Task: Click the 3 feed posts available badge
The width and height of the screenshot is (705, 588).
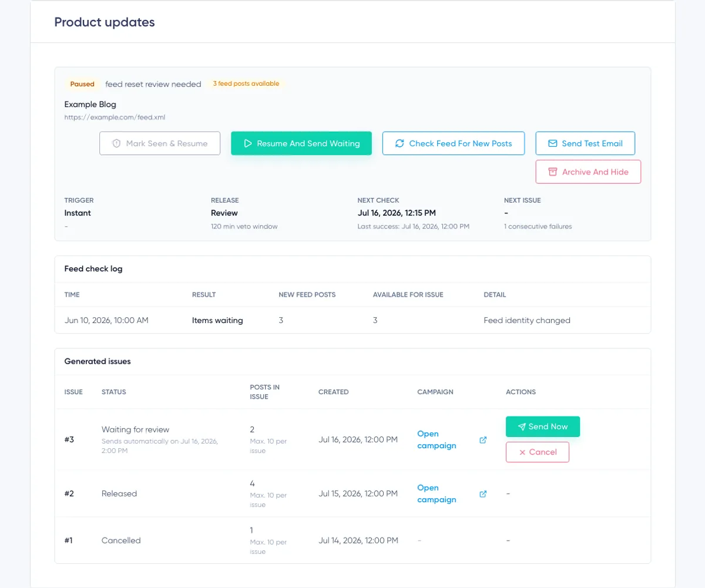Action: pyautogui.click(x=246, y=83)
